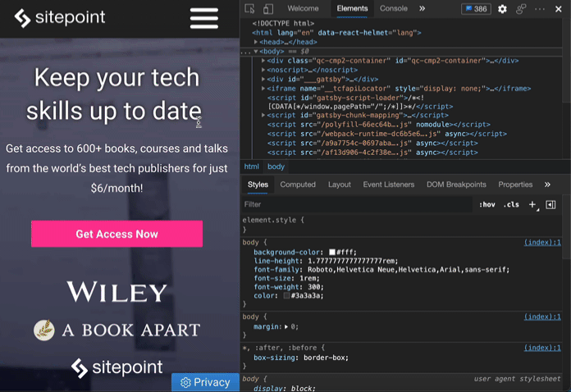Viewport: 571px width, 392px height.
Task: Select the polyfill script element line
Action: (379, 125)
